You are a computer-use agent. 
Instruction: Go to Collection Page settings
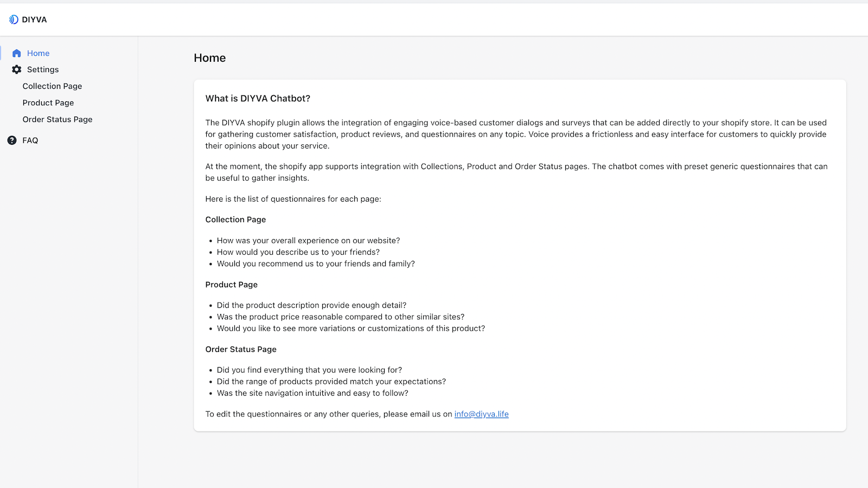pos(52,86)
